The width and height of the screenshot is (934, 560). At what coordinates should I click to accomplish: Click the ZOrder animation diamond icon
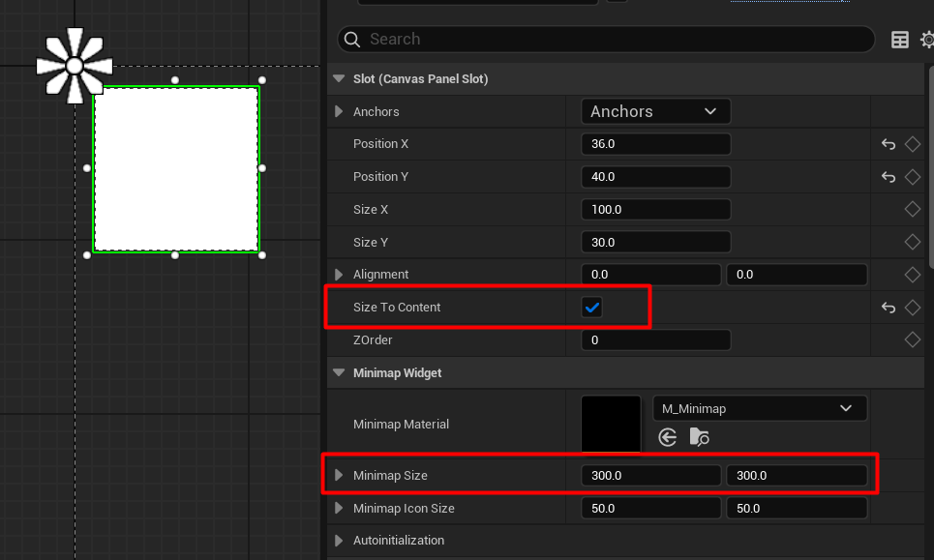click(912, 339)
